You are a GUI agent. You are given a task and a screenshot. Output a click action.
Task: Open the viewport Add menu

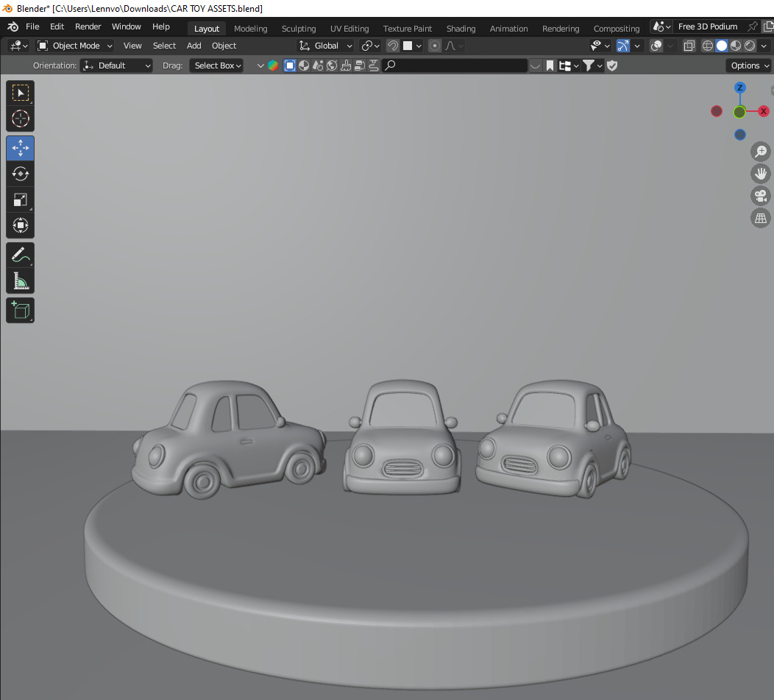(194, 46)
